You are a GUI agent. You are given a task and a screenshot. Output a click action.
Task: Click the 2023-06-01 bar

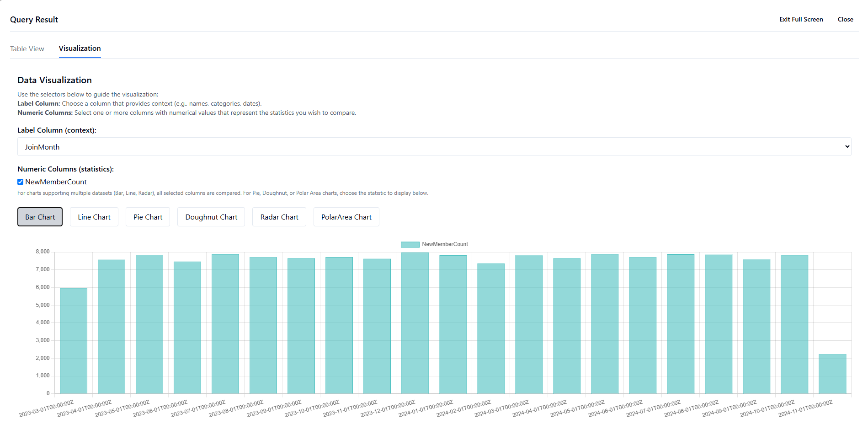tap(187, 327)
